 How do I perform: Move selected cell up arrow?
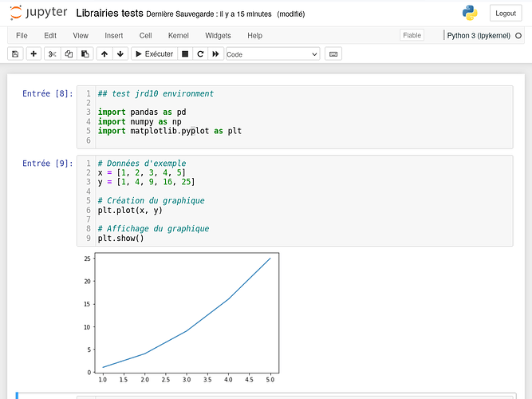pyautogui.click(x=104, y=54)
